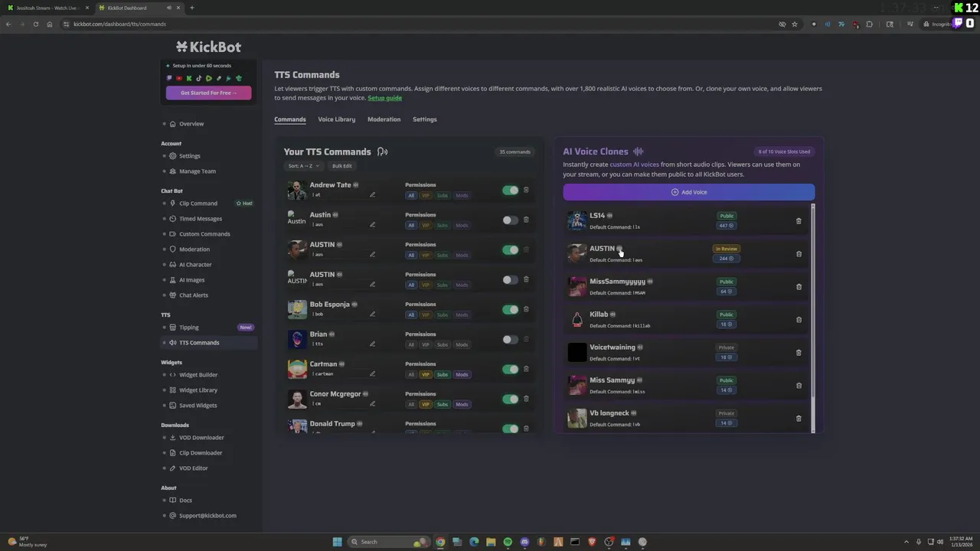This screenshot has height=551, width=980.
Task: Disable the Andrew Tate command toggle
Action: pyautogui.click(x=511, y=190)
